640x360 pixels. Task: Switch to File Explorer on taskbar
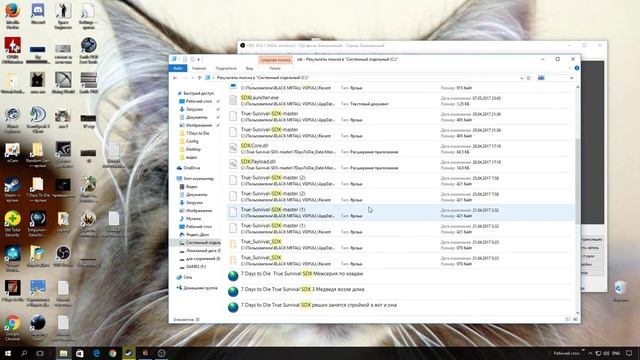(63, 353)
